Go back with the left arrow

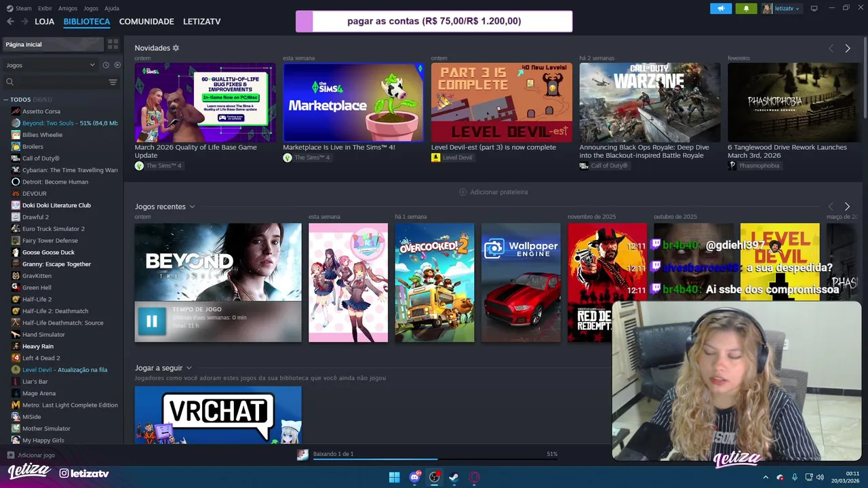[x=10, y=22]
